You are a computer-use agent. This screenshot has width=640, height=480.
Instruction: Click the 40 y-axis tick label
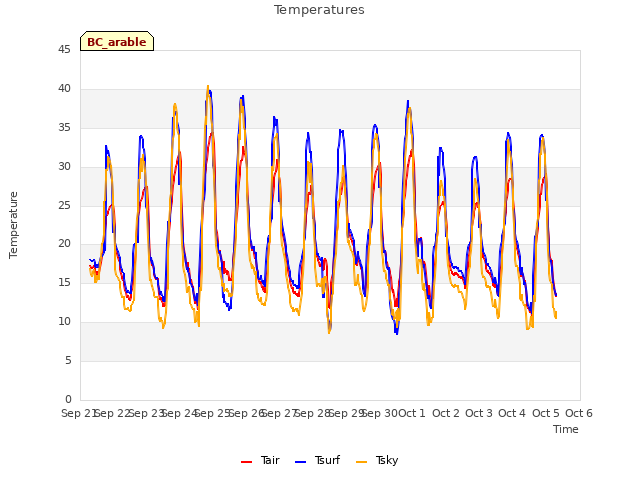click(64, 89)
